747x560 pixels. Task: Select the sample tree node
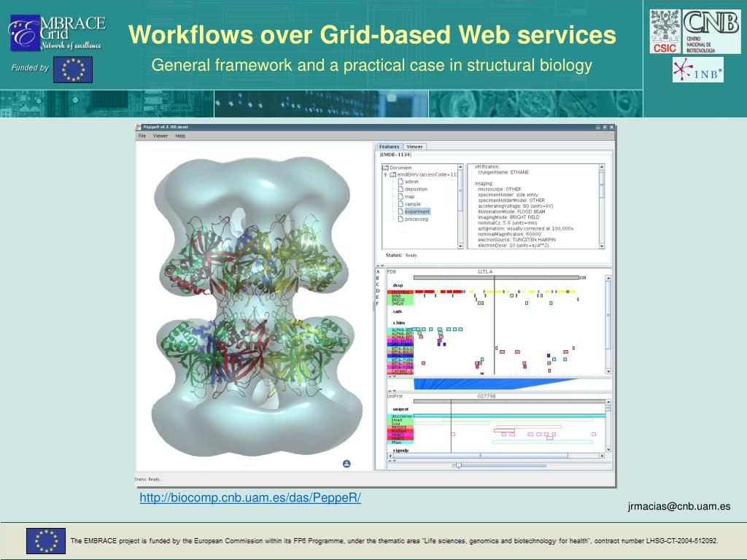point(413,204)
